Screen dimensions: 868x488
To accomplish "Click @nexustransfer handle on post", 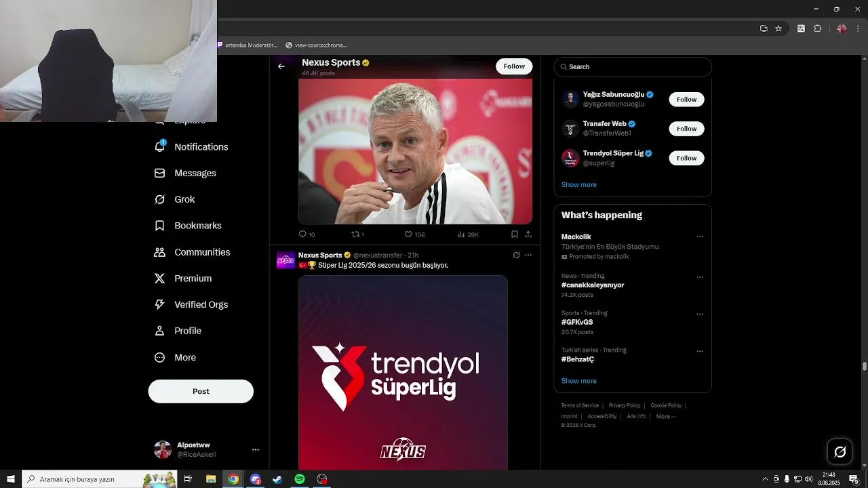I will [x=378, y=255].
